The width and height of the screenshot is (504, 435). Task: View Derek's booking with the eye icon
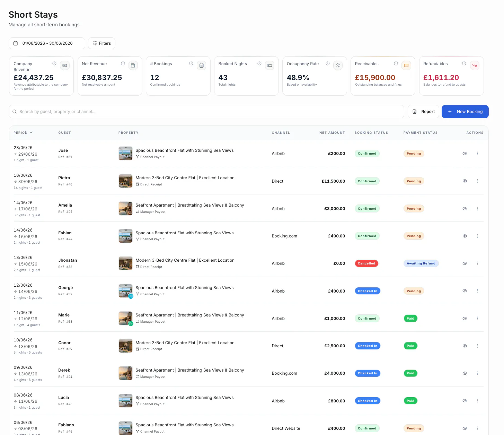click(x=465, y=373)
